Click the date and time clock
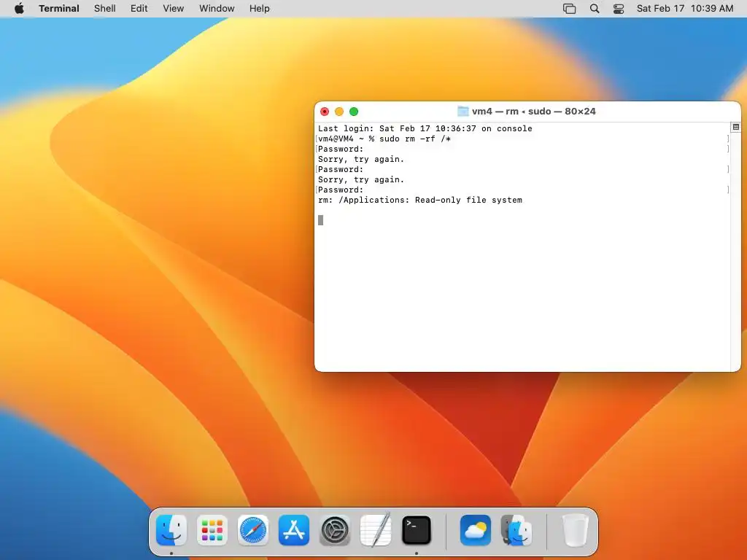Screen dimensions: 747x560 (x=685, y=9)
